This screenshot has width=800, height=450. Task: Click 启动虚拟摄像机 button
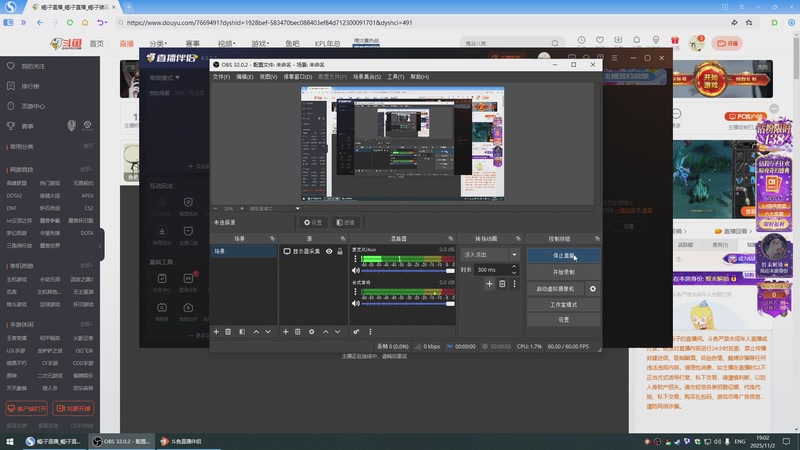coord(555,289)
